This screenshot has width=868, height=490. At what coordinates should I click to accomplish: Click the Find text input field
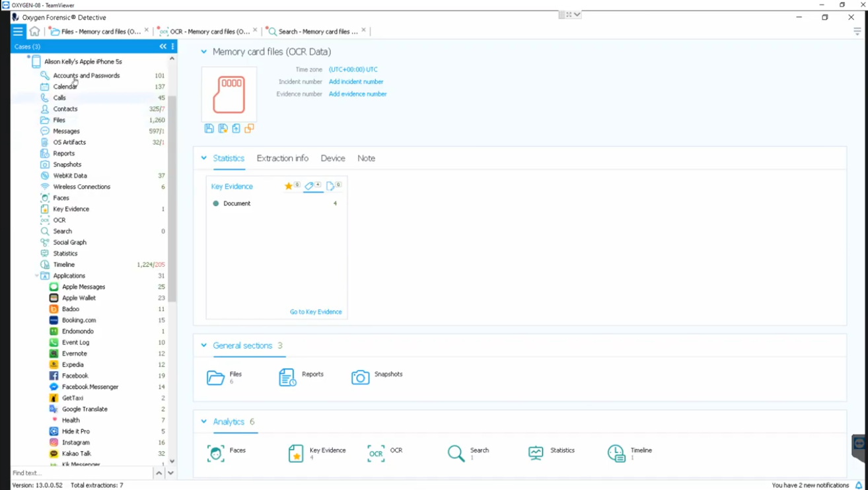pyautogui.click(x=81, y=473)
